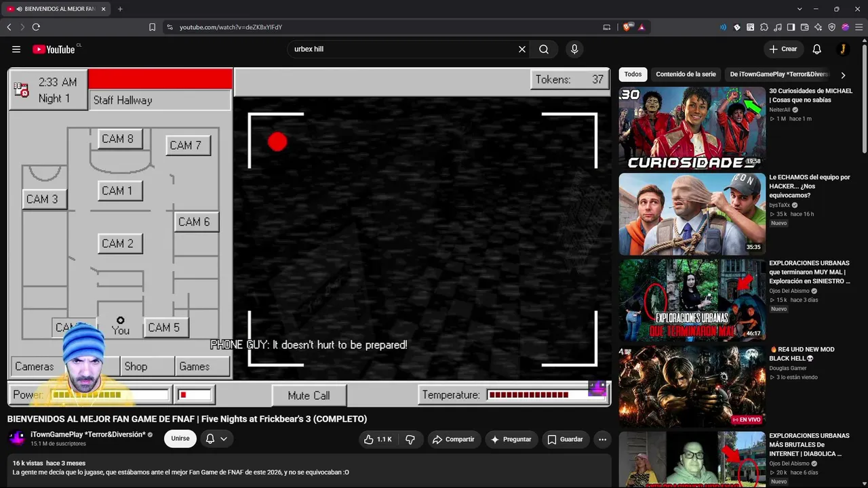Click the Preguntar button
The width and height of the screenshot is (868, 488).
point(511,439)
